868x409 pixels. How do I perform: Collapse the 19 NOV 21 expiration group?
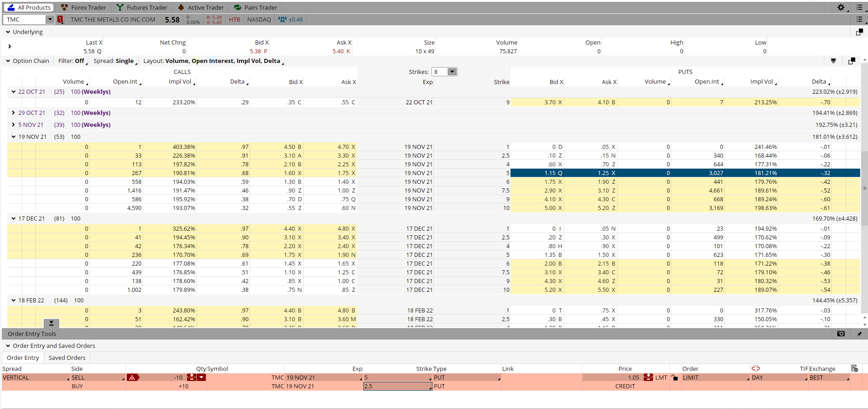(x=14, y=136)
